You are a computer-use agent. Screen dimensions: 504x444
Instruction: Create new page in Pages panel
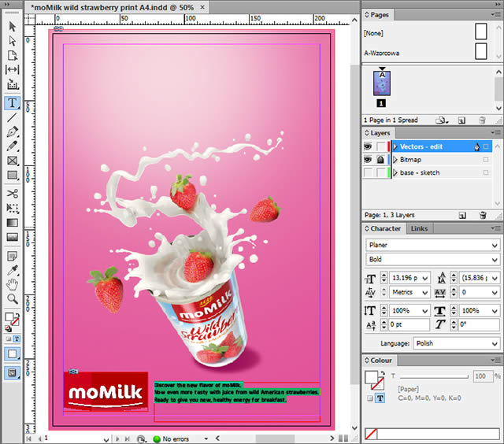461,120
